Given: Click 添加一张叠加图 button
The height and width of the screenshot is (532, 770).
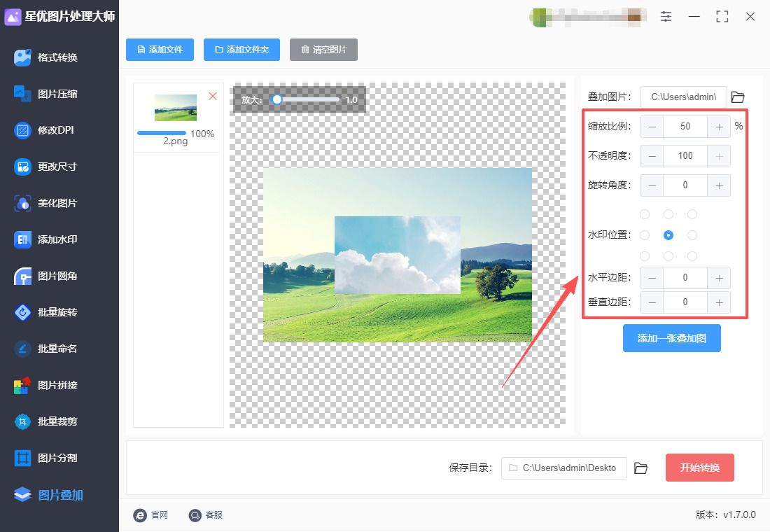Looking at the screenshot, I should 672,338.
